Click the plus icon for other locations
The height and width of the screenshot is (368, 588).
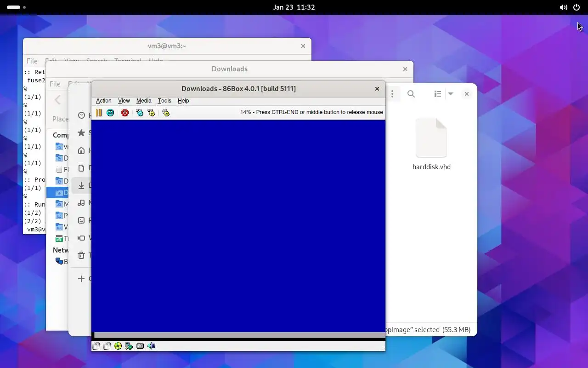pos(81,279)
